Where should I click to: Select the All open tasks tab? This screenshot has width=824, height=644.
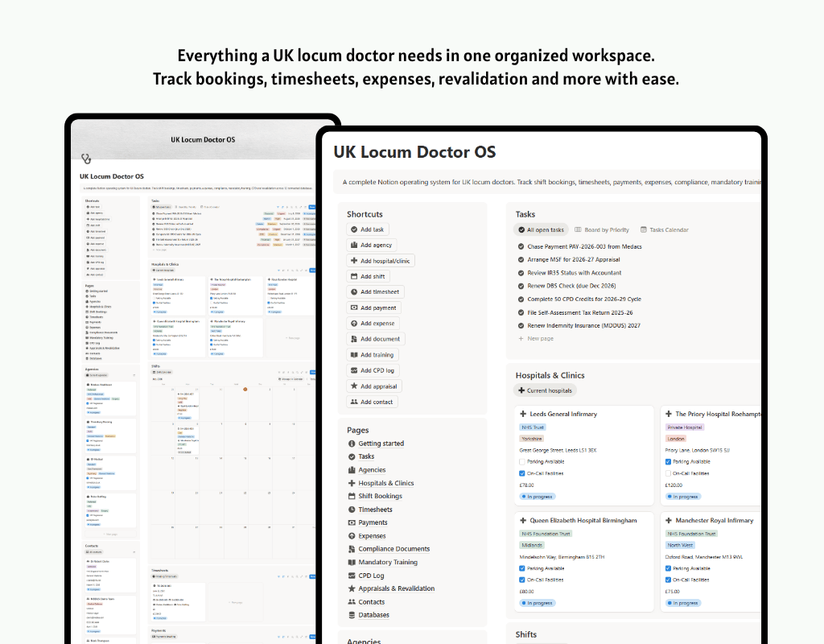coord(541,229)
